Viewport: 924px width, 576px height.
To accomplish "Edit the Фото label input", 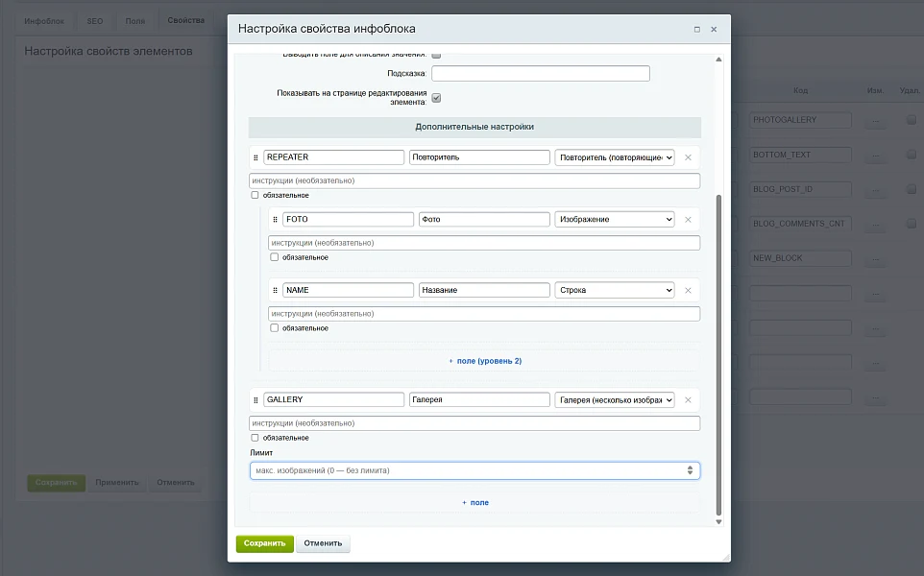I will pos(484,219).
